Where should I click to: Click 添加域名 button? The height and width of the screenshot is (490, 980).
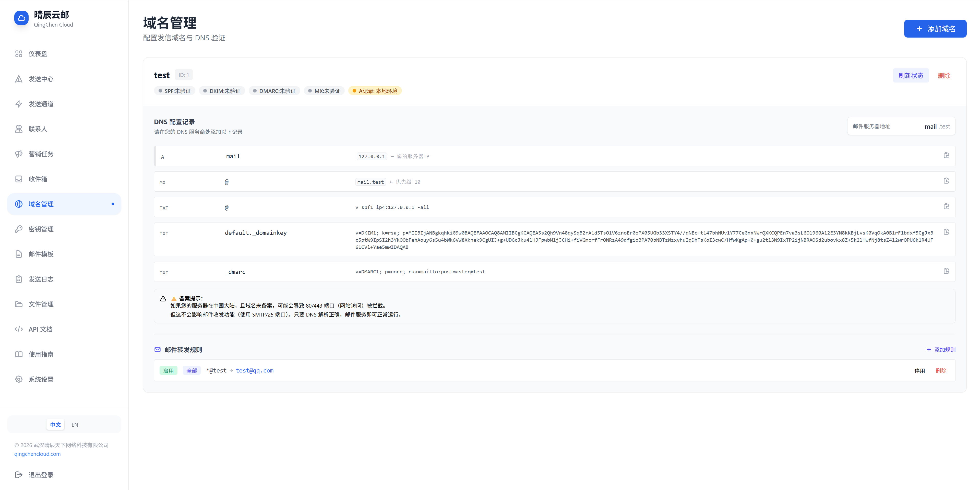935,29
